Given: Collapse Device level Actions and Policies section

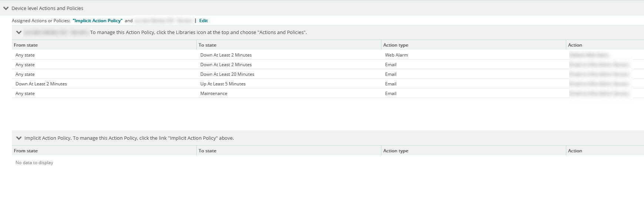Looking at the screenshot, I should point(6,8).
